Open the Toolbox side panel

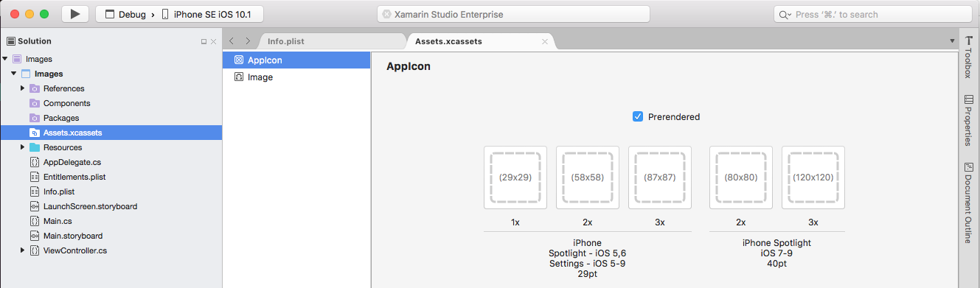pyautogui.click(x=969, y=57)
